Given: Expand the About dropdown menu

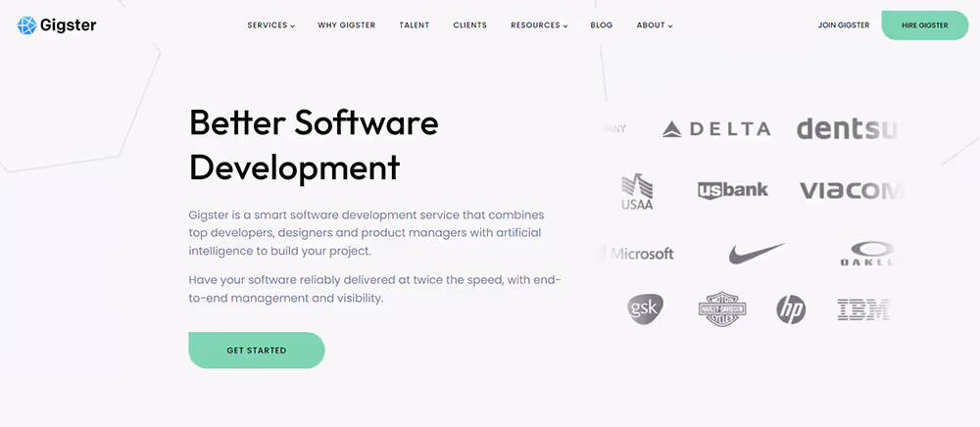Looking at the screenshot, I should coord(655,25).
